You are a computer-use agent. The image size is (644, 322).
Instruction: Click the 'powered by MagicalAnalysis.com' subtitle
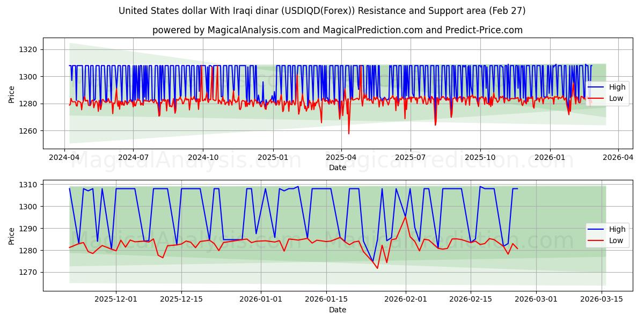tap(338, 30)
